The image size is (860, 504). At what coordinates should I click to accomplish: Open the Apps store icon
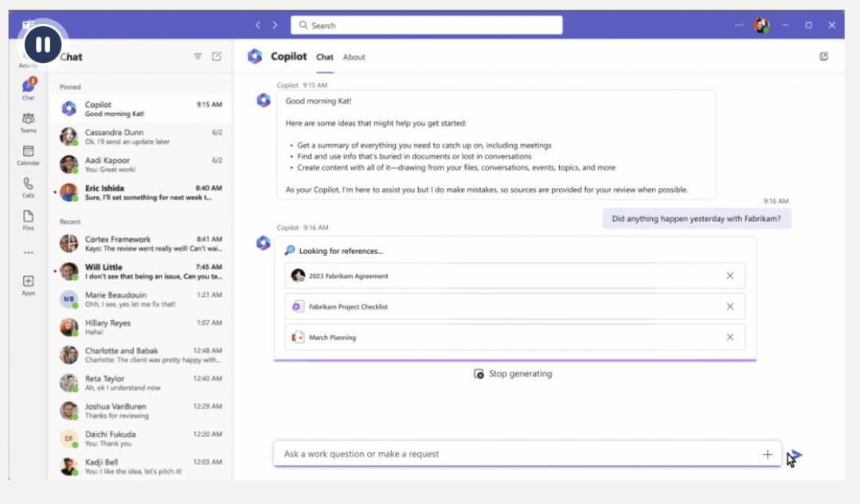(x=29, y=284)
